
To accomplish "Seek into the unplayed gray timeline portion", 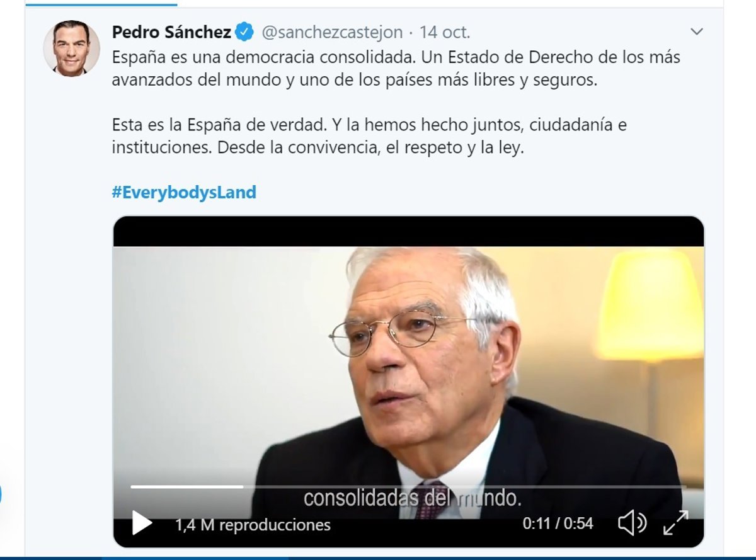I will (464, 486).
